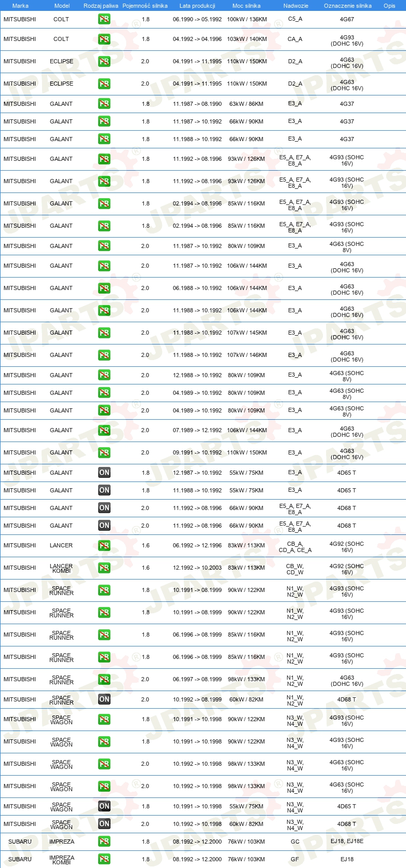Viewport: 406px width, 868px height.
Task: Click petrol icon in LANCER CB_A row
Action: coord(104,545)
